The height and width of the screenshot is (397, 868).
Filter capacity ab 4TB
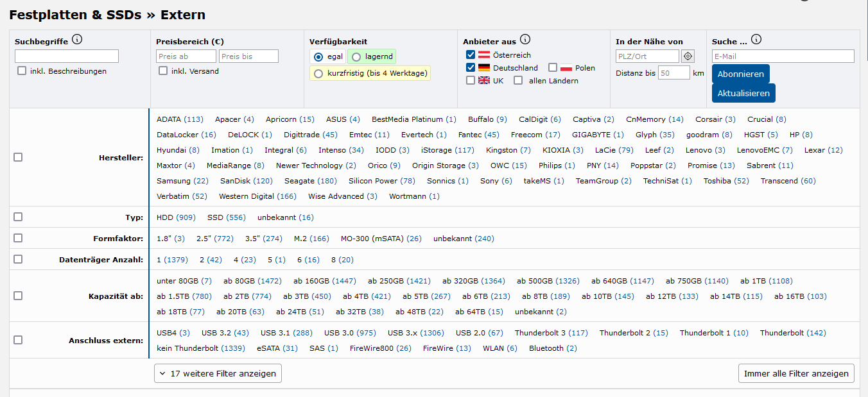[367, 296]
